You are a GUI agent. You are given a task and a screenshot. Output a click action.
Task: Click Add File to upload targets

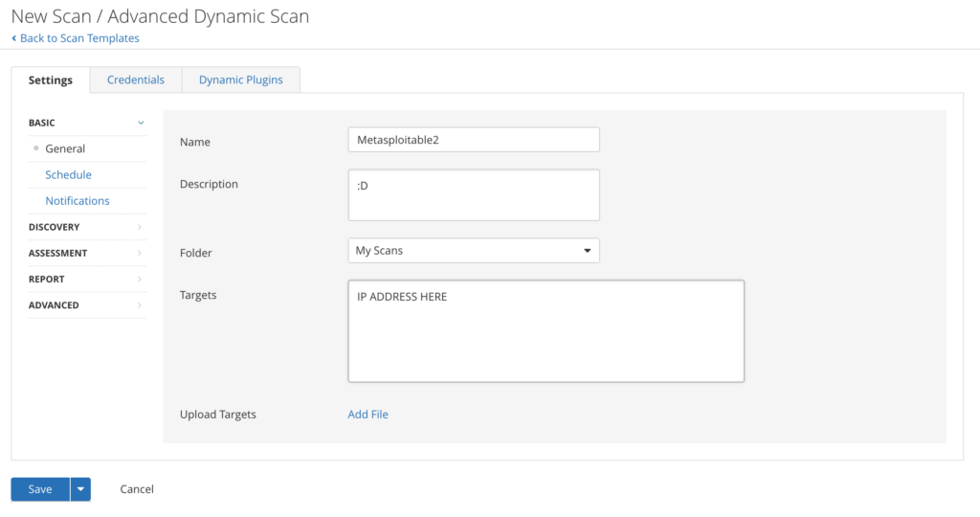[367, 415]
